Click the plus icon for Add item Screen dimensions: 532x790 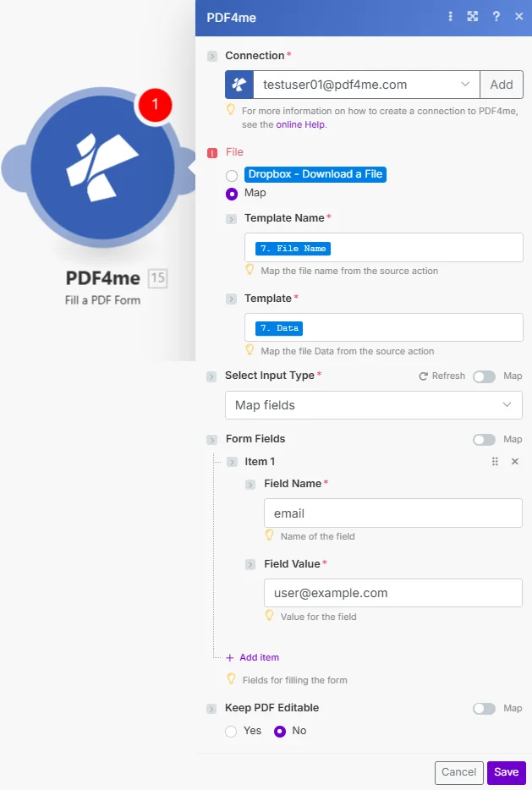pos(230,657)
